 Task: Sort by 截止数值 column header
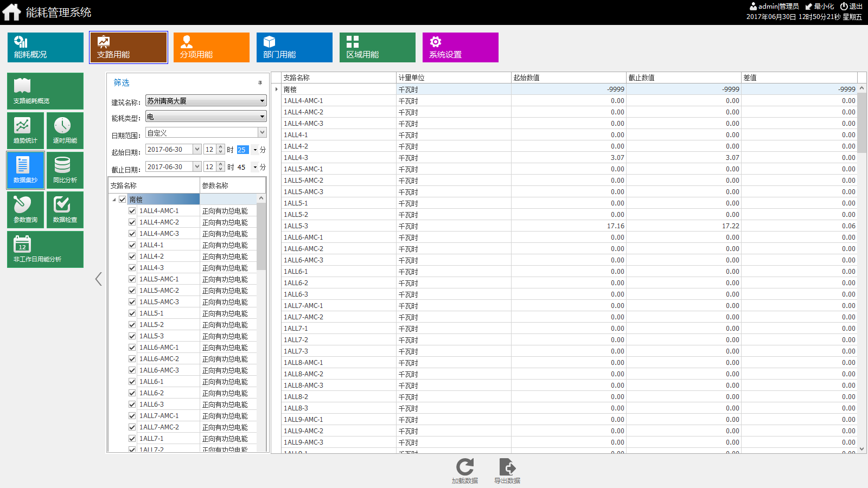click(684, 78)
